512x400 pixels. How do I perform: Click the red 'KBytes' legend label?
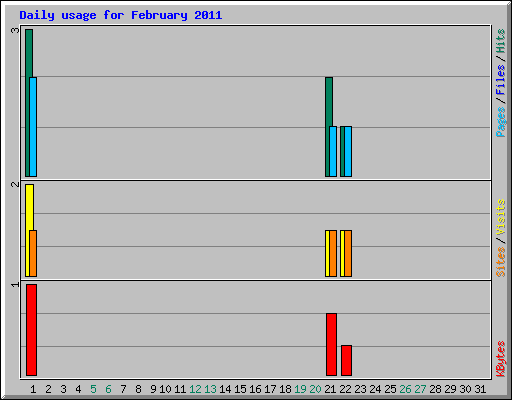pyautogui.click(x=501, y=359)
